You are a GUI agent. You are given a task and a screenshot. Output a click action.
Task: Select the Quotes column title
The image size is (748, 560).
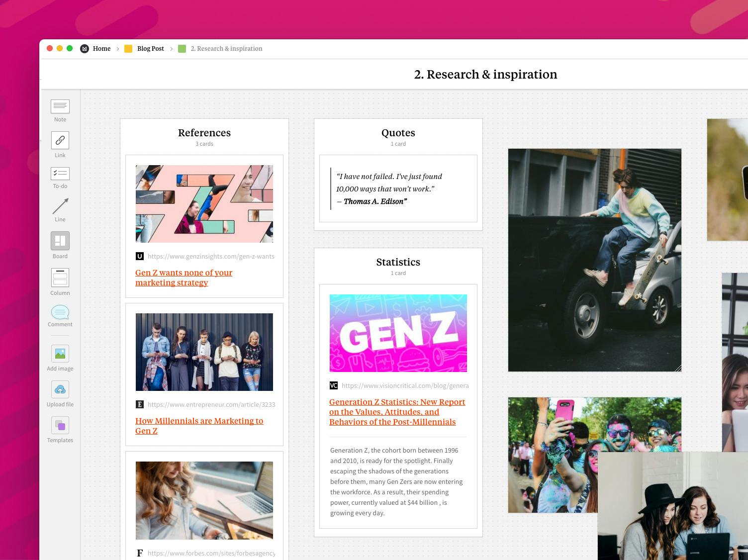tap(398, 133)
